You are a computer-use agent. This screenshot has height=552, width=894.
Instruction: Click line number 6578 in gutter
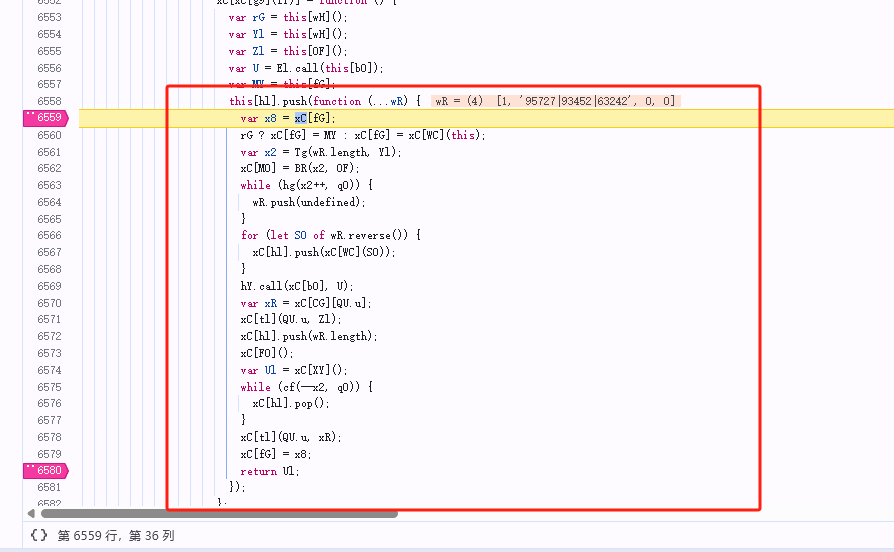point(49,437)
